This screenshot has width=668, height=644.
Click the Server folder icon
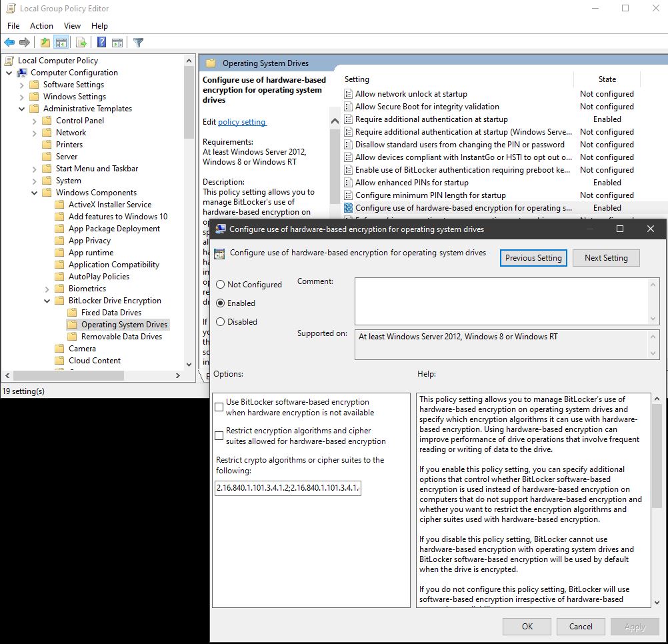click(x=47, y=156)
